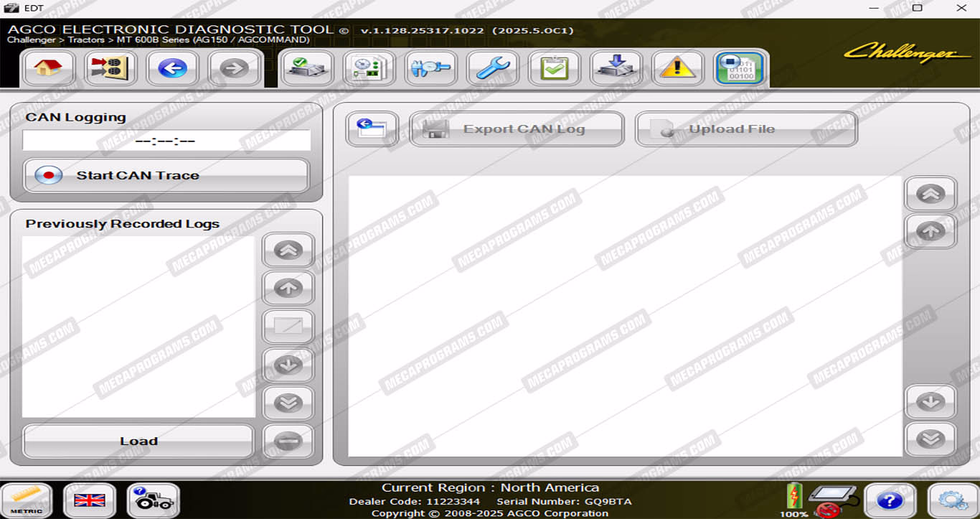
Task: Click the Upload File button
Action: (746, 129)
